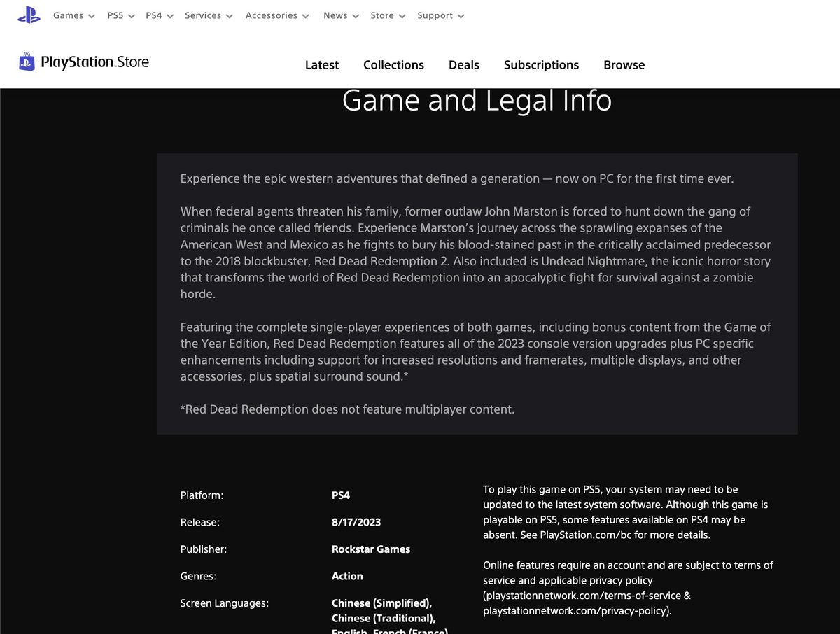
Task: Click the Rockstar Games publisher name
Action: [371, 549]
